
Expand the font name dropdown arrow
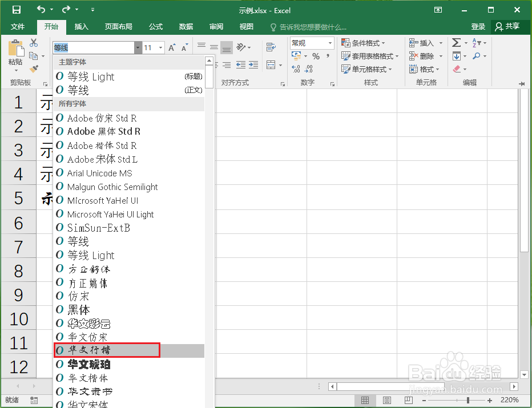pyautogui.click(x=138, y=48)
